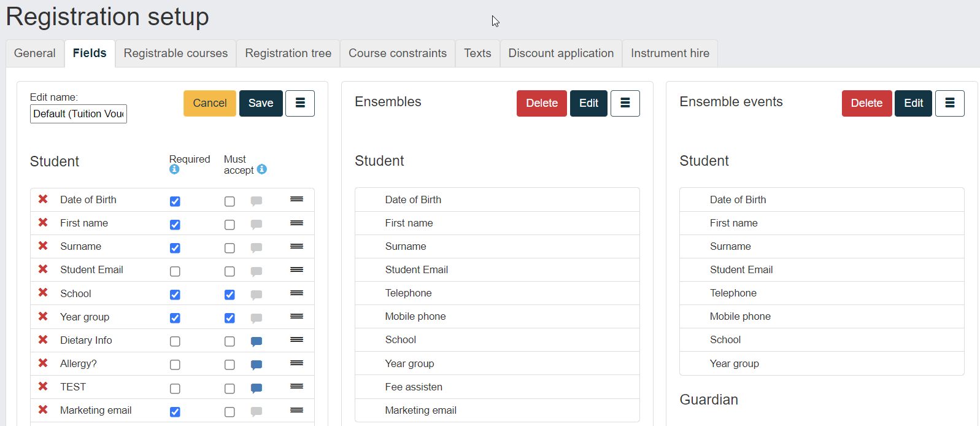
Task: Open the Ensembles panel hamburger menu
Action: pos(625,103)
